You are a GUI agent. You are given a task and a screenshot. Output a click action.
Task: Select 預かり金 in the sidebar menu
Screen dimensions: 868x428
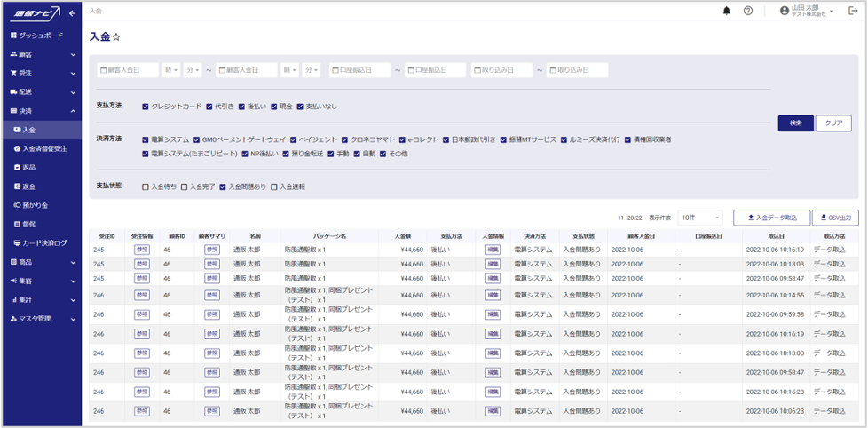pyautogui.click(x=36, y=205)
